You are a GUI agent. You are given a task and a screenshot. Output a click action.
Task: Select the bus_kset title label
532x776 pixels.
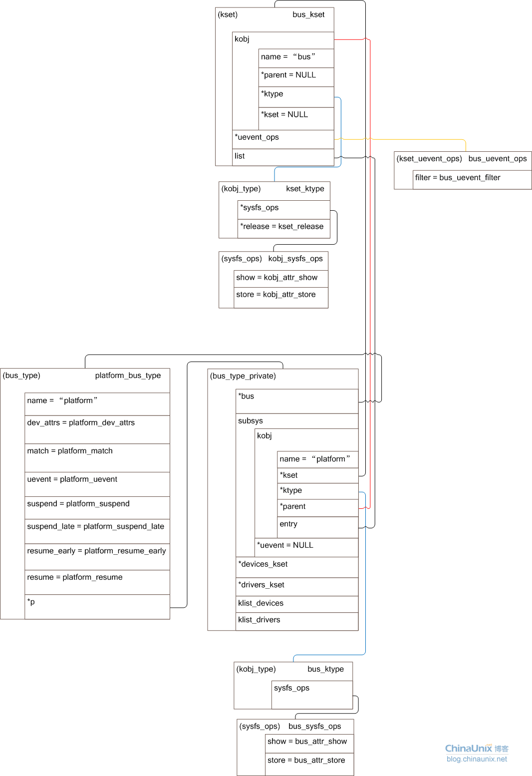[308, 14]
